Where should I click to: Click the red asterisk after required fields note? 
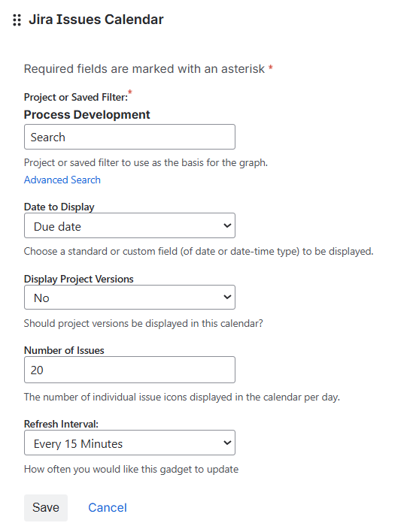[271, 67]
